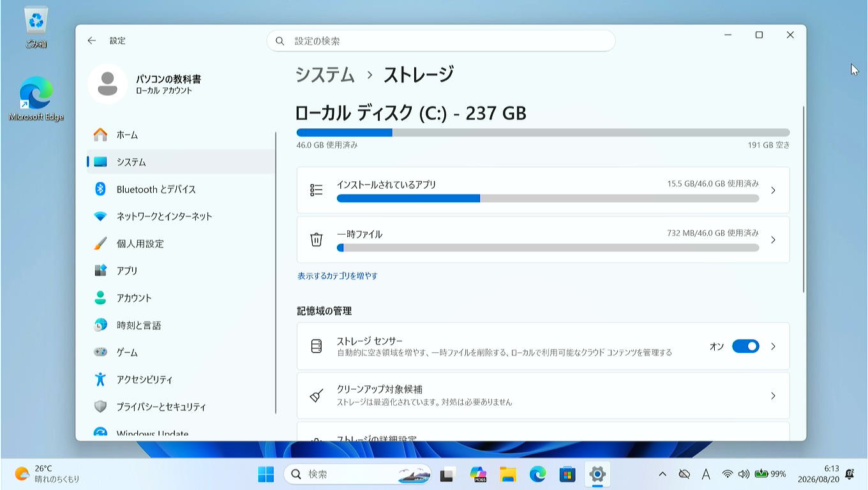Click the temporary files trash icon
This screenshot has width=868, height=490.
click(x=317, y=239)
